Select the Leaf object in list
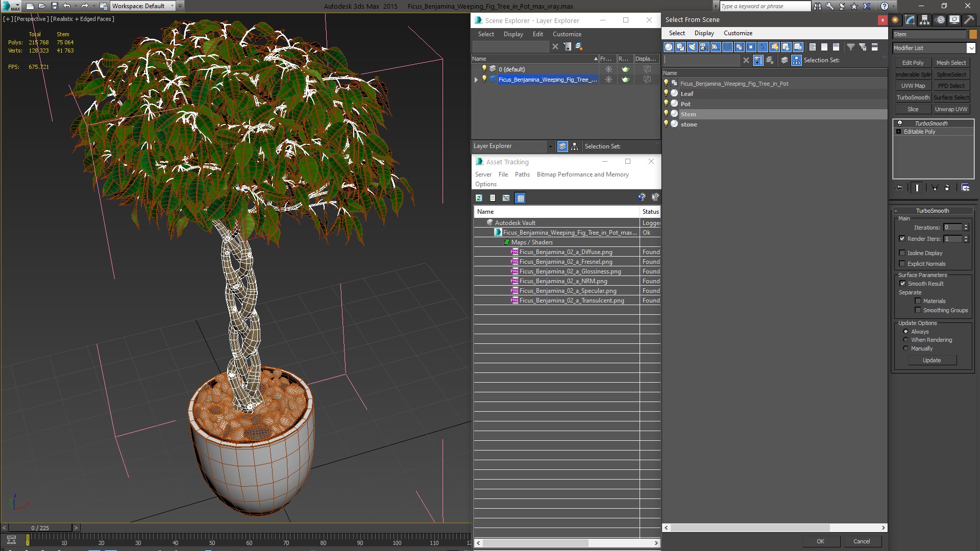This screenshot has width=980, height=551. pyautogui.click(x=687, y=94)
